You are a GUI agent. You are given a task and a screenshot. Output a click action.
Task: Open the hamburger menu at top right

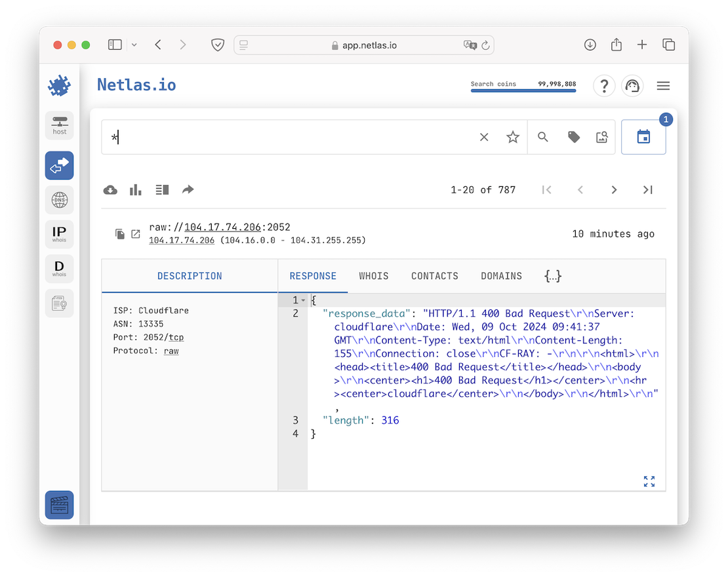click(x=663, y=86)
